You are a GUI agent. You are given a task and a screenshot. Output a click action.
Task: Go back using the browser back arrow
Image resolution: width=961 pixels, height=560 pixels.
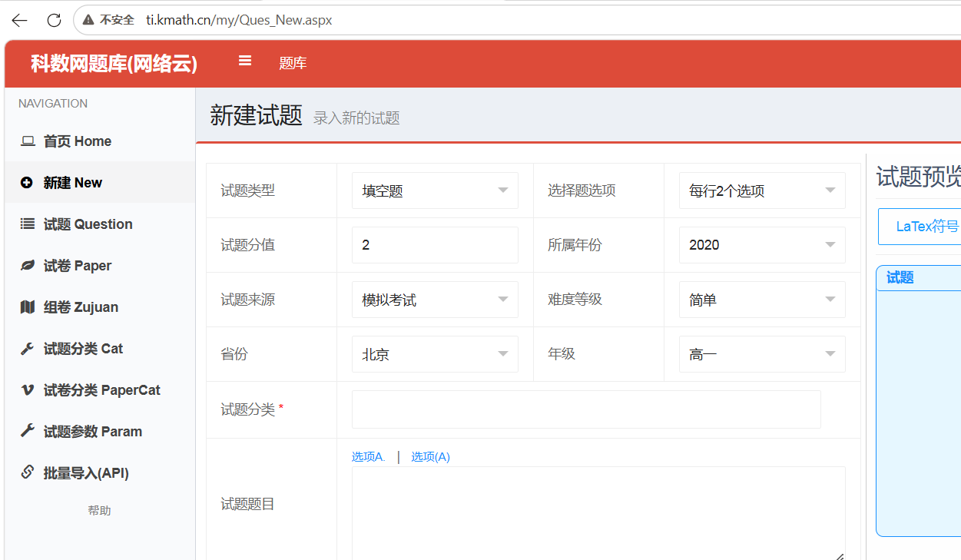pos(19,20)
